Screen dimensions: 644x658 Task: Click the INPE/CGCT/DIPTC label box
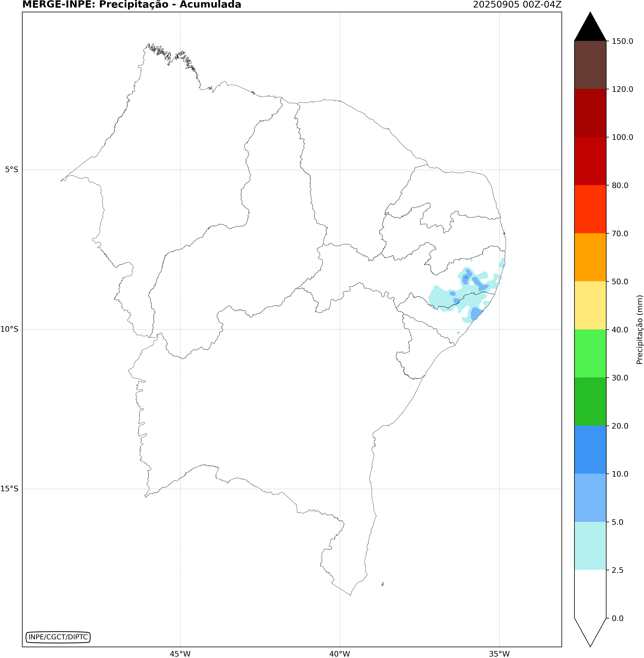pyautogui.click(x=58, y=637)
